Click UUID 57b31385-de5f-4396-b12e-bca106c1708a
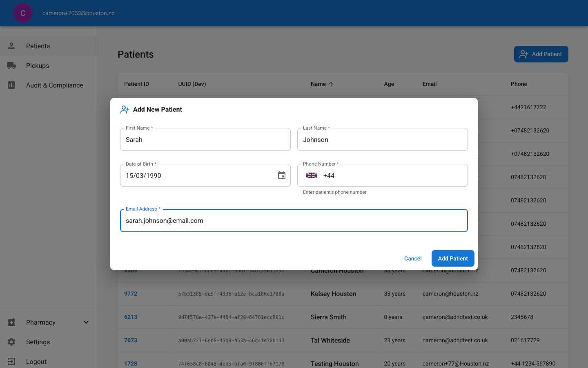 (231, 294)
